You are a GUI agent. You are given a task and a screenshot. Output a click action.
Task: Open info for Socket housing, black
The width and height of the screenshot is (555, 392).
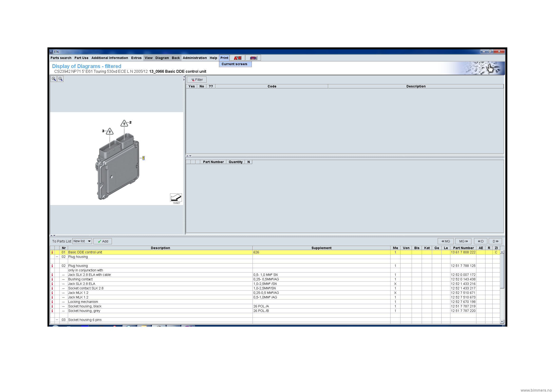coord(52,306)
